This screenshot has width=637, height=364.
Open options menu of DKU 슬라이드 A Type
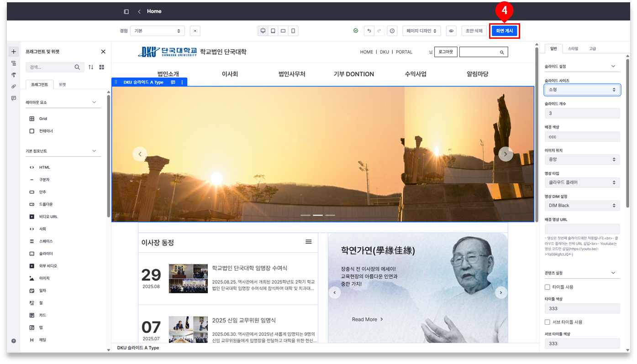(182, 83)
